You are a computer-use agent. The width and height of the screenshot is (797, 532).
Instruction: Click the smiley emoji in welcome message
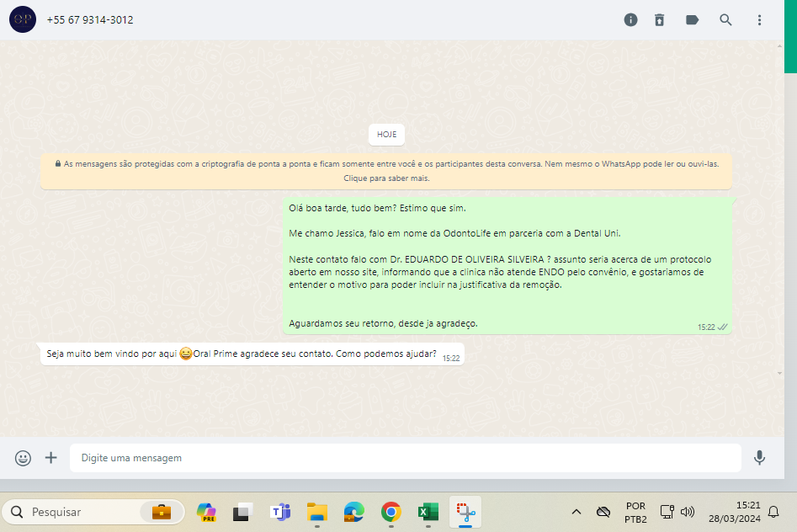[x=186, y=354]
